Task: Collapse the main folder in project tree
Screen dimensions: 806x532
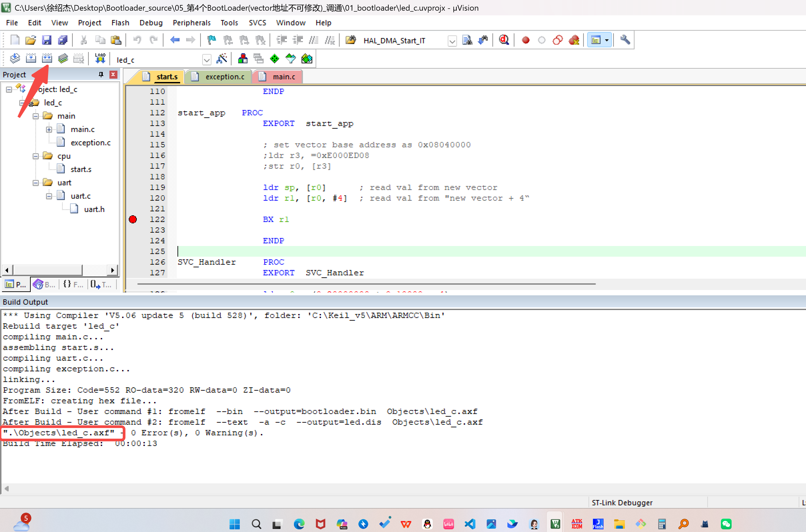Action: coord(36,116)
